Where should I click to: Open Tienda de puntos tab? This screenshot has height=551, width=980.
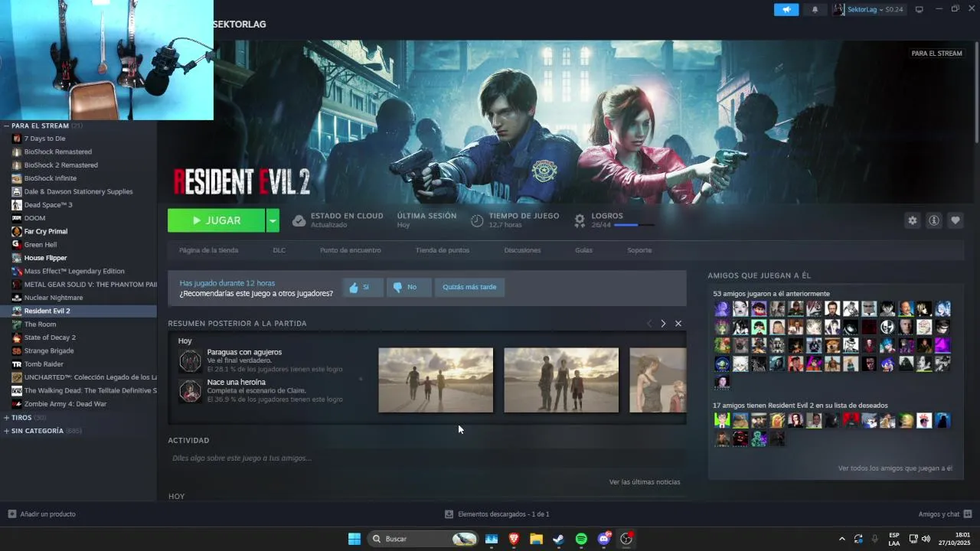tap(443, 250)
